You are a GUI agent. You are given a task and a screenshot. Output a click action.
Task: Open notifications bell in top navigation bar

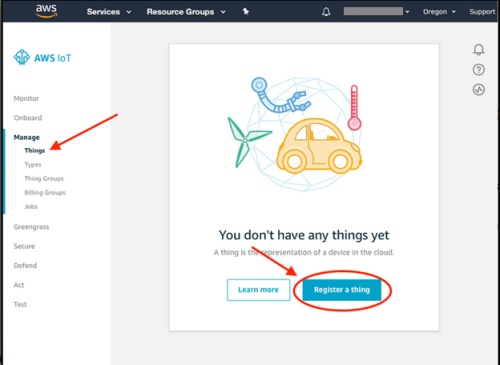(x=326, y=12)
